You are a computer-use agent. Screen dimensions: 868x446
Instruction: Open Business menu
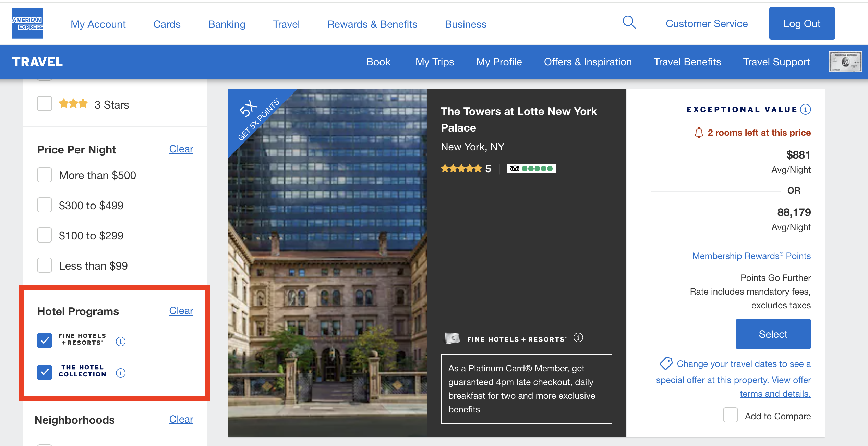pos(466,24)
